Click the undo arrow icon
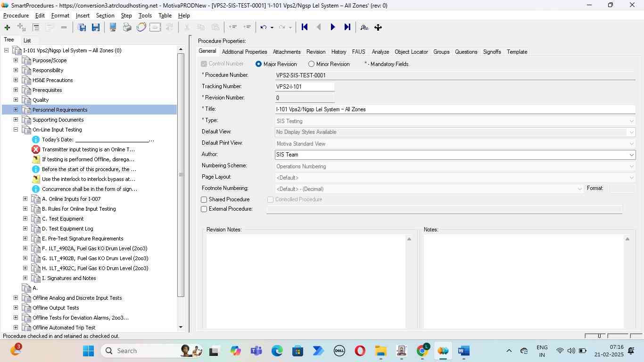The width and height of the screenshot is (644, 362). tap(264, 27)
